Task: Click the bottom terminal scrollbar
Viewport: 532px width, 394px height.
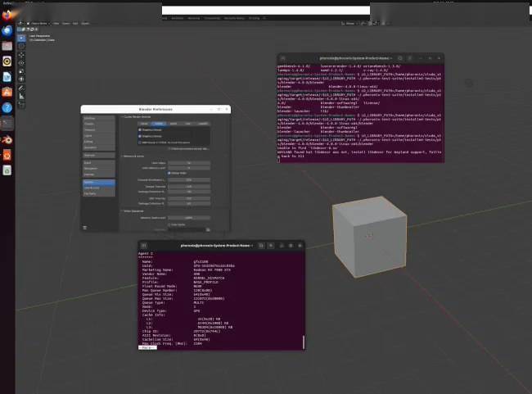Action: pos(304,342)
